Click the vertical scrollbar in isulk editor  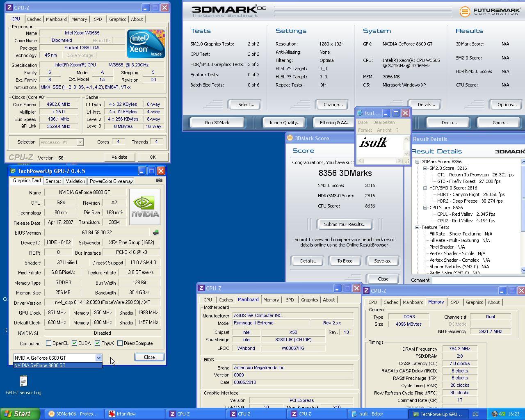(x=406, y=146)
